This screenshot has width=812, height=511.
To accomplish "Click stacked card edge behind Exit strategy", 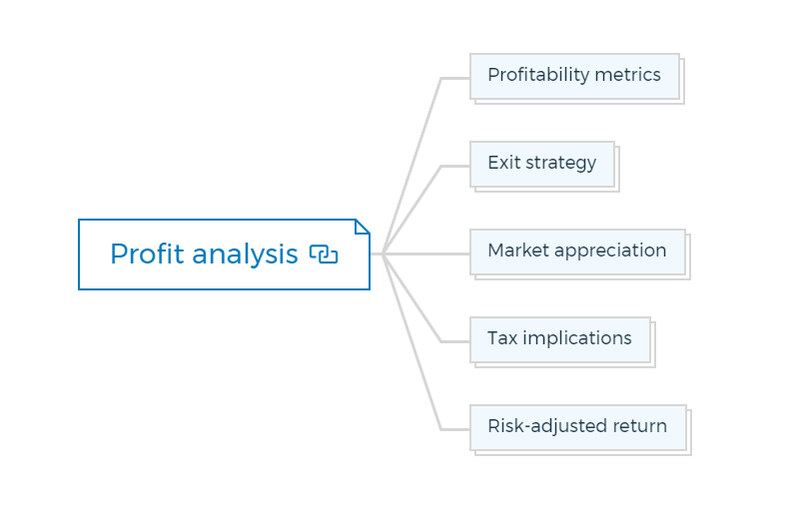I will click(x=618, y=170).
